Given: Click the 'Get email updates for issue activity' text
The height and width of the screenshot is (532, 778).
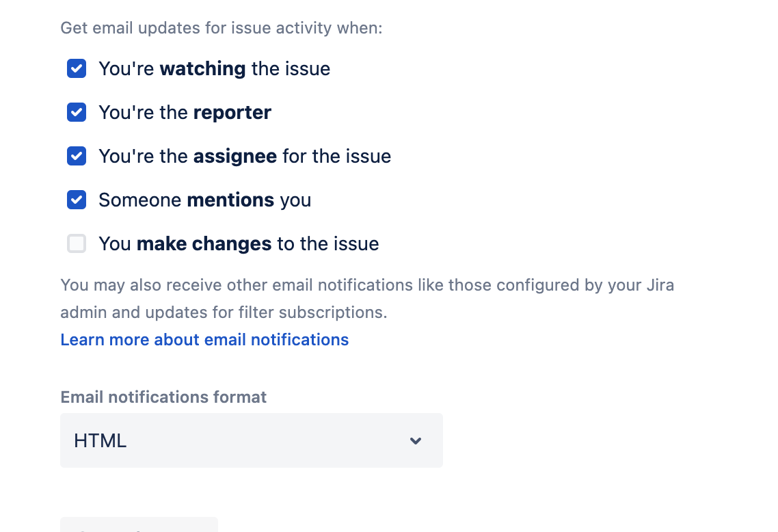Looking at the screenshot, I should tap(222, 28).
